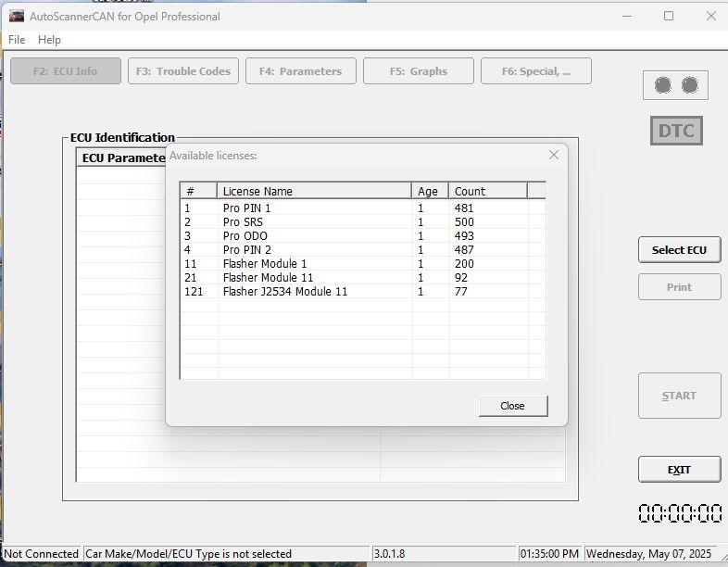
Task: Click the Count column header
Action: pyautogui.click(x=488, y=191)
